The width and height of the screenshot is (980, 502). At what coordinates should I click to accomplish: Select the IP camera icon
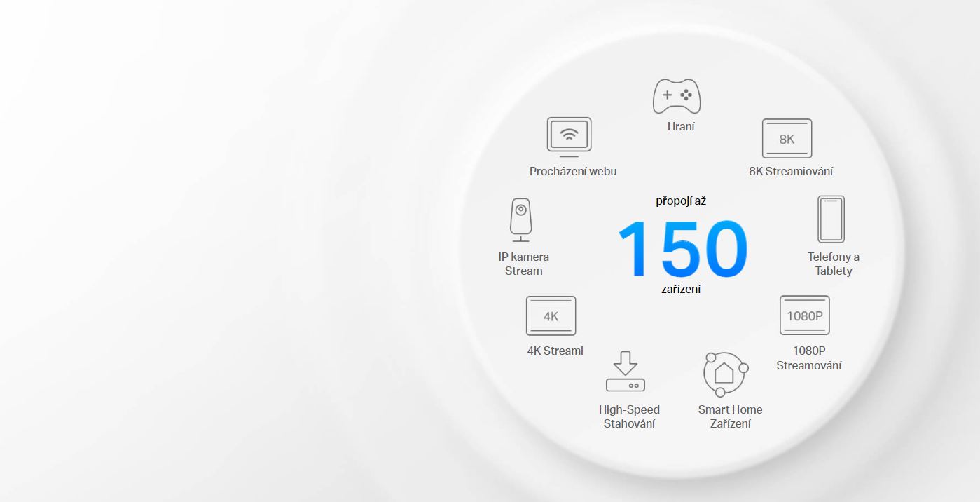click(x=520, y=219)
